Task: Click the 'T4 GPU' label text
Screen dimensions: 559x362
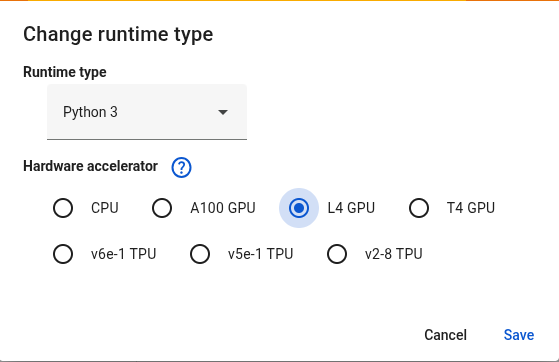Action: click(x=471, y=208)
